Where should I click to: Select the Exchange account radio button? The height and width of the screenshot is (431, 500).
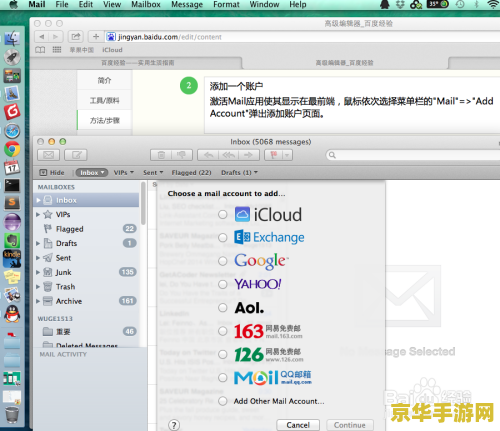coord(223,238)
